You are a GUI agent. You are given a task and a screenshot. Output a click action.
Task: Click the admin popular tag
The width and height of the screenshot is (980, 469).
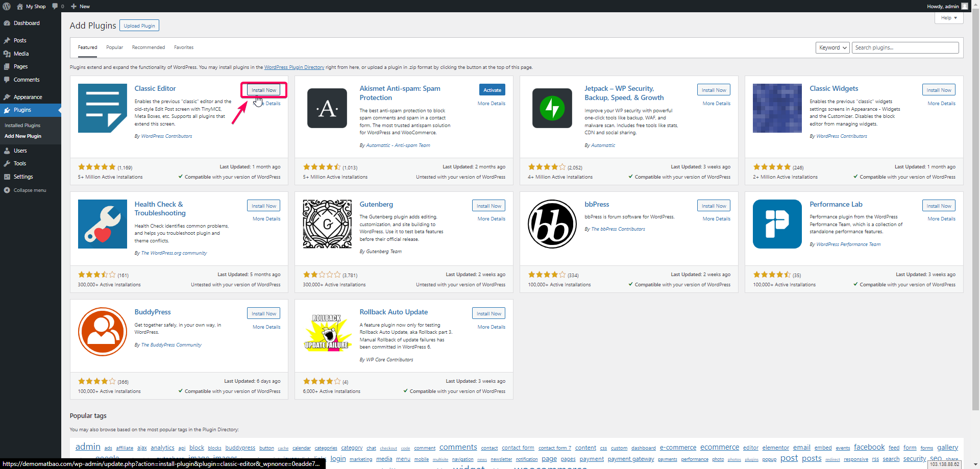(x=88, y=447)
